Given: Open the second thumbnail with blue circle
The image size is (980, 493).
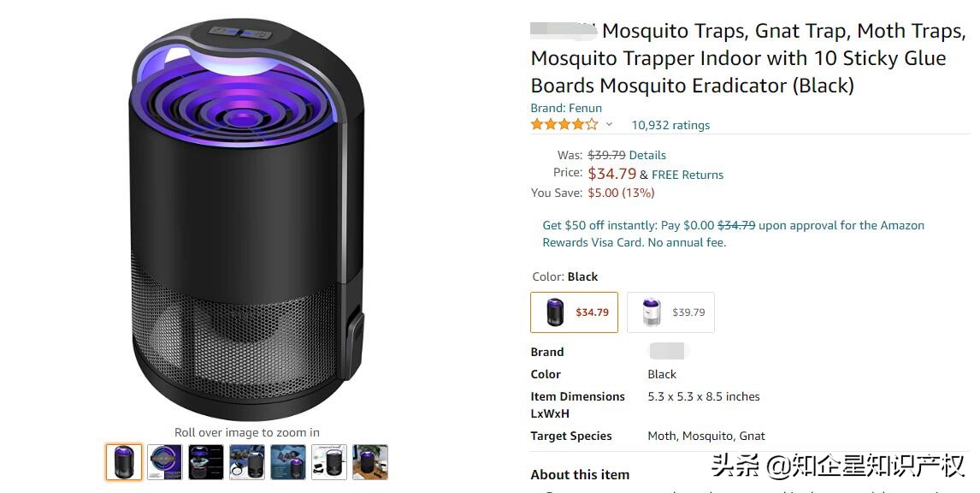Looking at the screenshot, I should tap(165, 462).
